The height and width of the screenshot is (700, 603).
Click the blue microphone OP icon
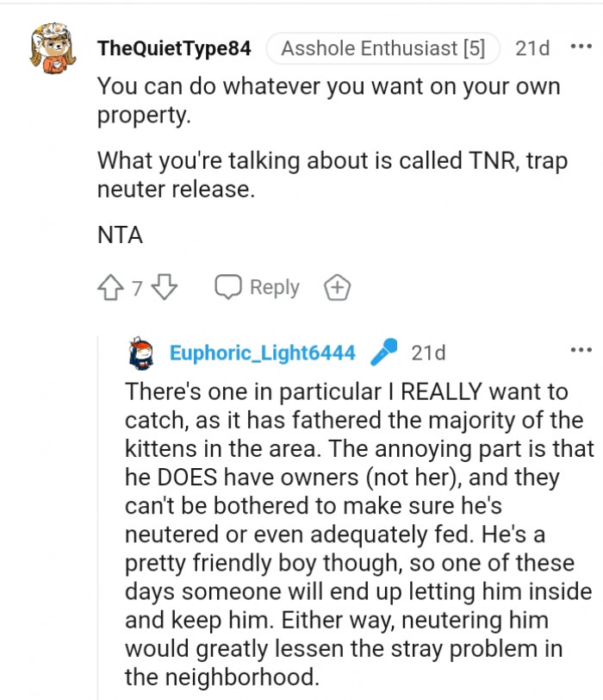coord(384,353)
